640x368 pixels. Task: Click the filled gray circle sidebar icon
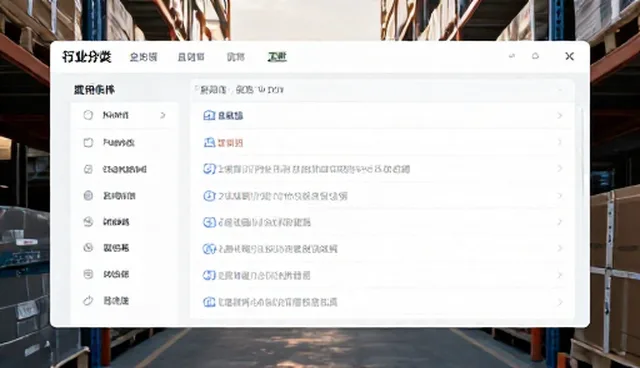(x=88, y=195)
